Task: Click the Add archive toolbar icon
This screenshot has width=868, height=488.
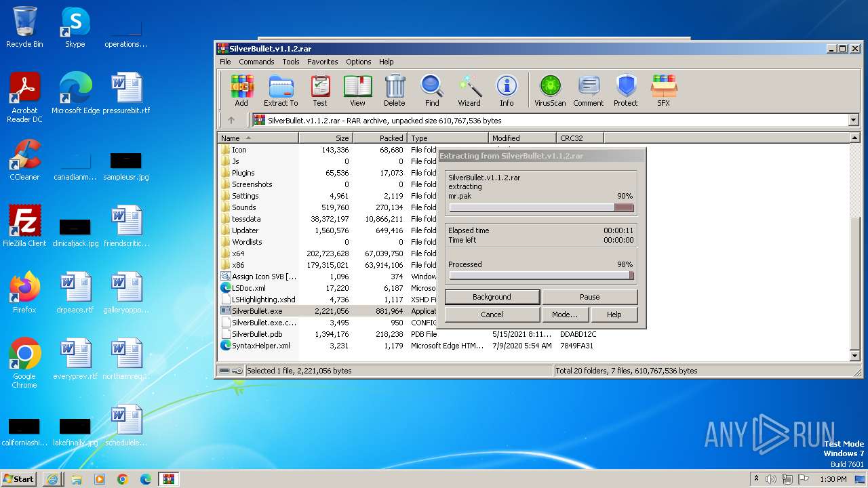Action: (x=241, y=90)
